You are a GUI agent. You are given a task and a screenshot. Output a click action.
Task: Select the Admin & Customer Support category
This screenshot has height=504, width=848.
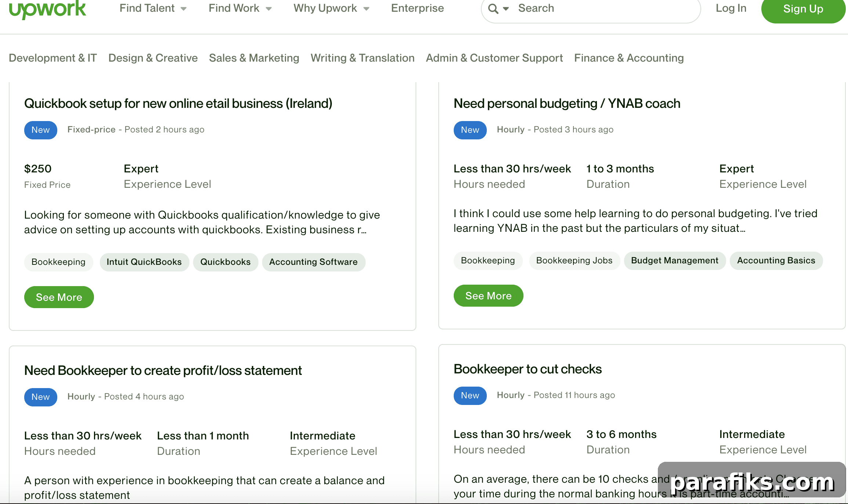point(494,58)
